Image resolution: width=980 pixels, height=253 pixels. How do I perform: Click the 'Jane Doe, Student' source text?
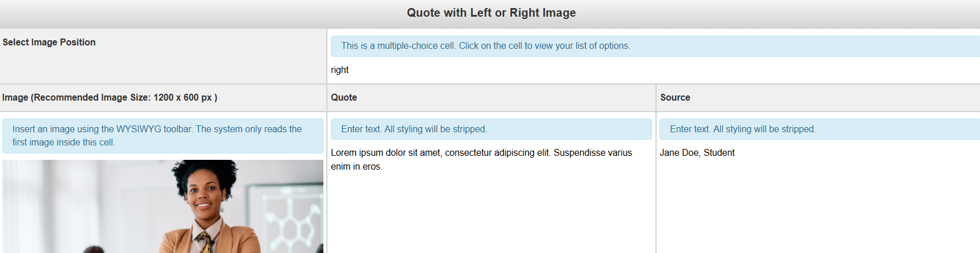697,153
